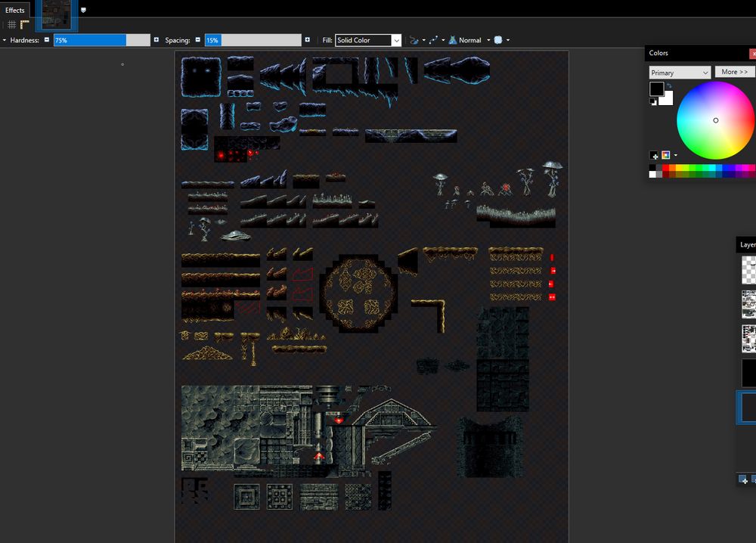Select the primary black color swatch
Viewport: 756px width, 543px height.
657,89
